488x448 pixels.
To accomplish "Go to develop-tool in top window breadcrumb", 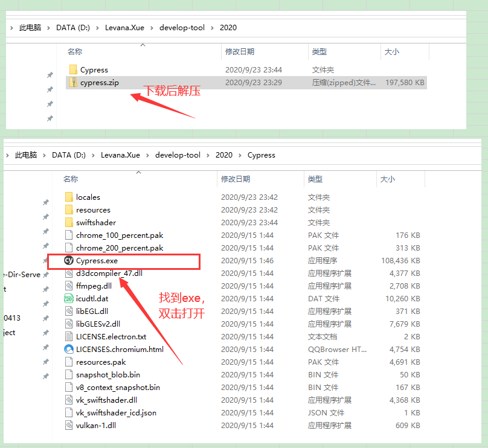I will [x=182, y=28].
